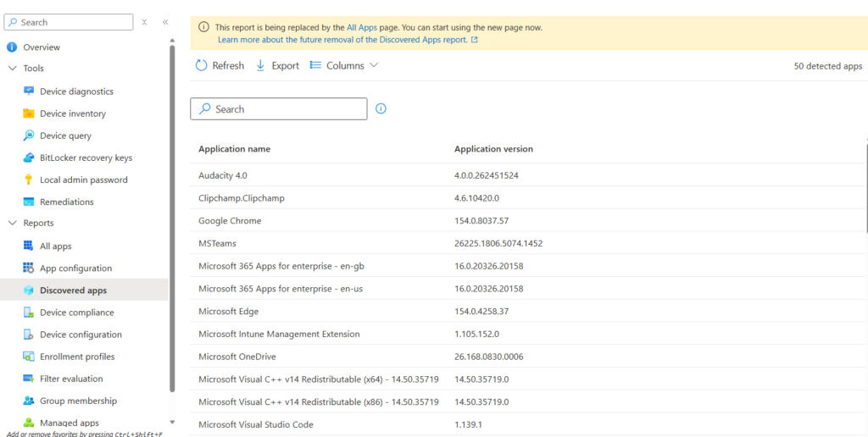Select the Google Chrome row
The image size is (868, 437).
click(529, 221)
